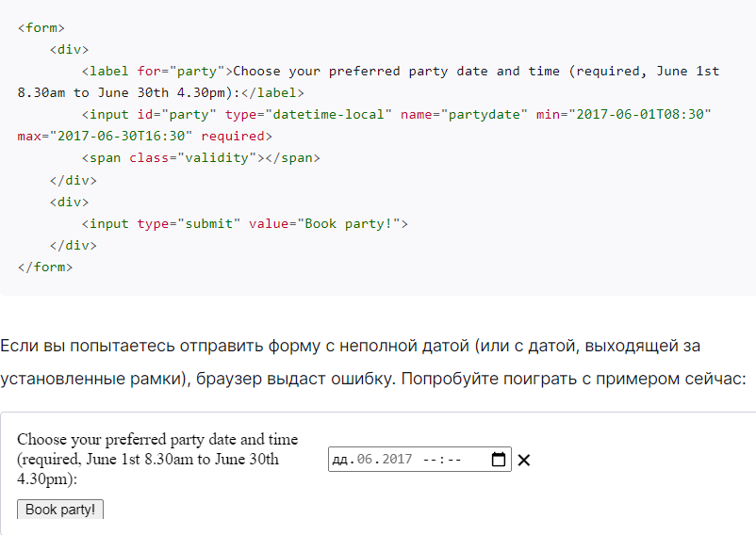This screenshot has height=535, width=756.
Task: Click the 'datetime-local' type value in code
Action: click(328, 115)
